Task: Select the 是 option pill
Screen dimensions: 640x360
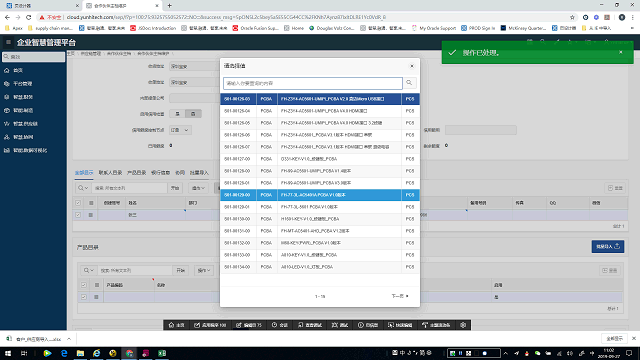Action: tap(177, 114)
